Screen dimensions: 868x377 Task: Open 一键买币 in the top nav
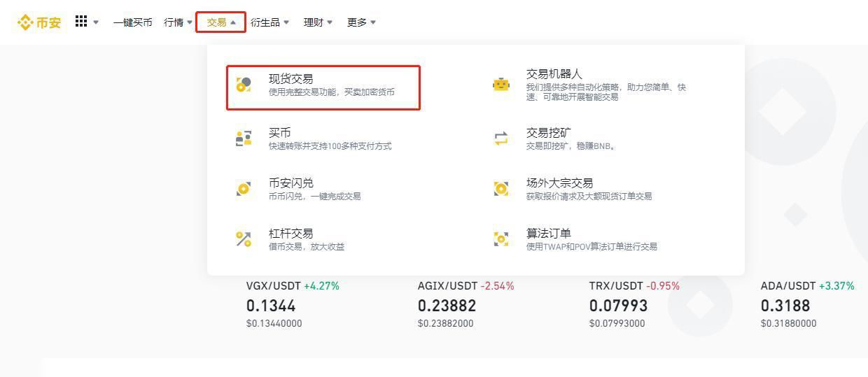132,22
